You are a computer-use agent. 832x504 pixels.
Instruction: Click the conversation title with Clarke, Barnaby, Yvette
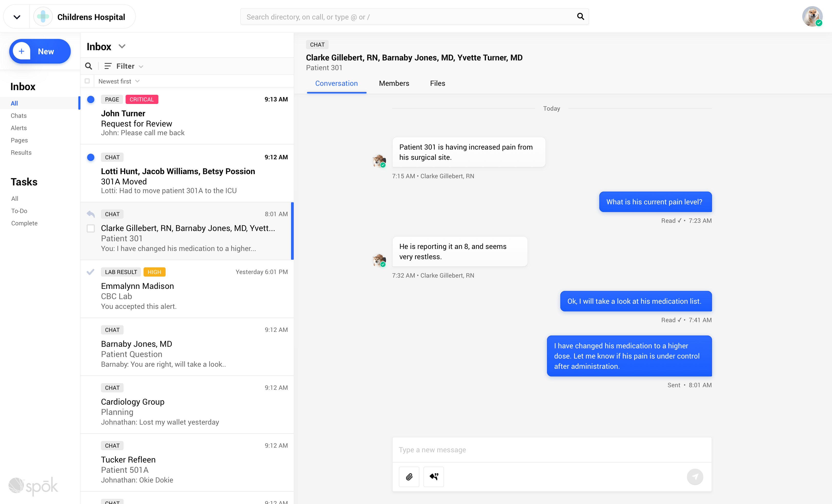(414, 58)
